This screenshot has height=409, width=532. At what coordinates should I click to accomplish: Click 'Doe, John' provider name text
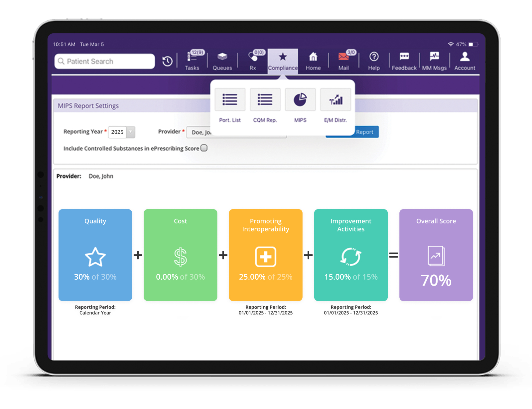101,176
